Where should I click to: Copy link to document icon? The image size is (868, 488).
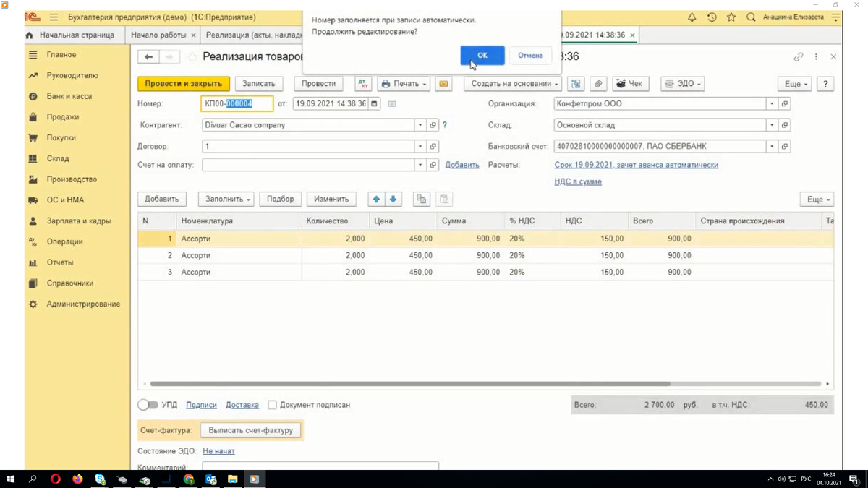point(799,56)
